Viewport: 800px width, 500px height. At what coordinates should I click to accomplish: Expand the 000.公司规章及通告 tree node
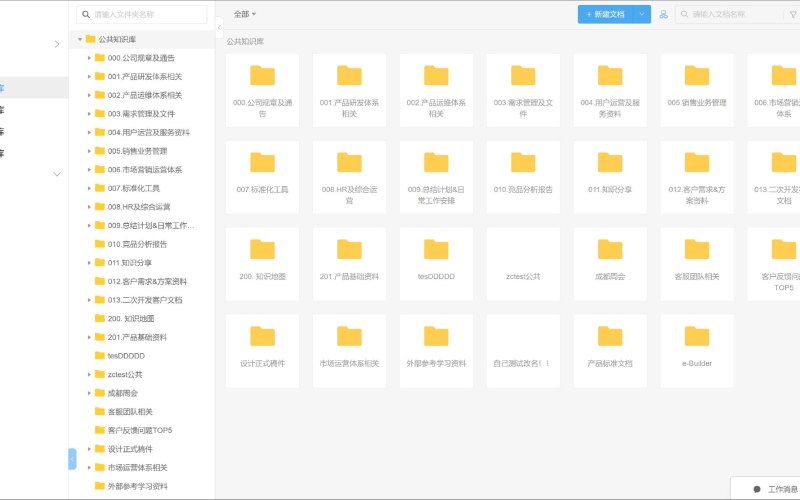point(89,58)
